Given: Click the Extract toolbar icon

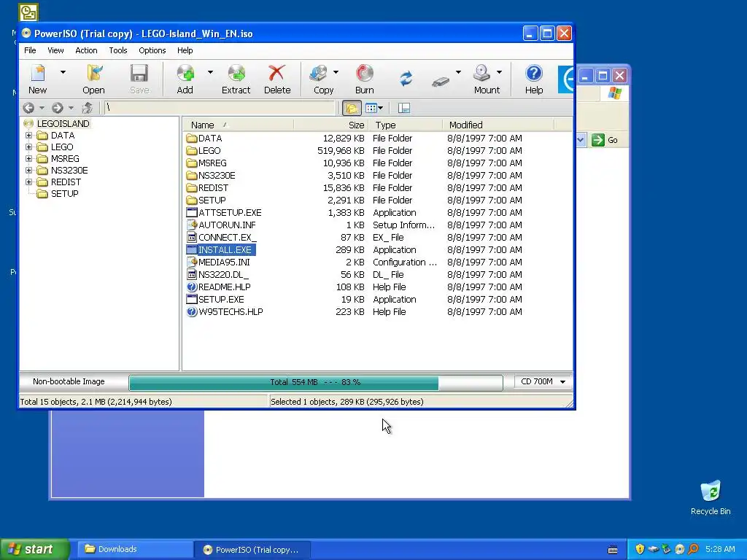Looking at the screenshot, I should click(236, 79).
